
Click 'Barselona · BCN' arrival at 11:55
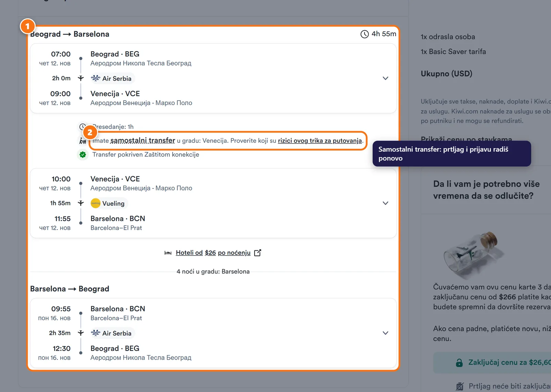(118, 219)
